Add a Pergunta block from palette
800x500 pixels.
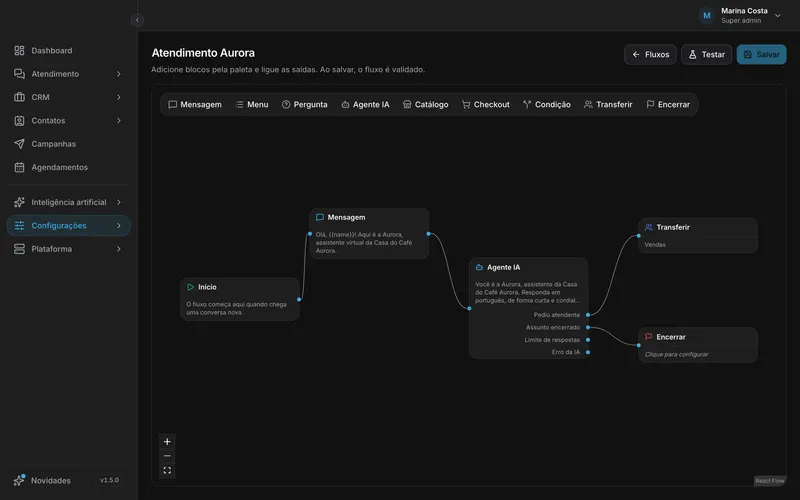coord(305,105)
